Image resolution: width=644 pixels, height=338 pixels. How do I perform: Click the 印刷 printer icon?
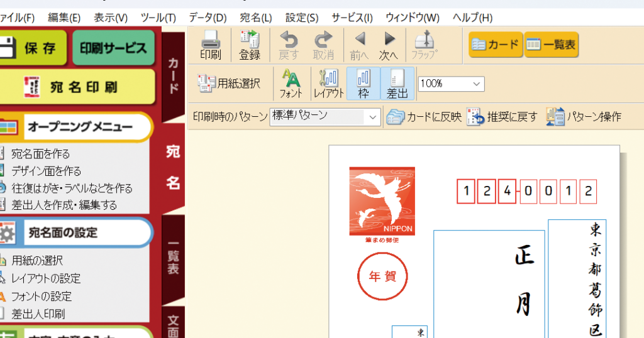210,45
